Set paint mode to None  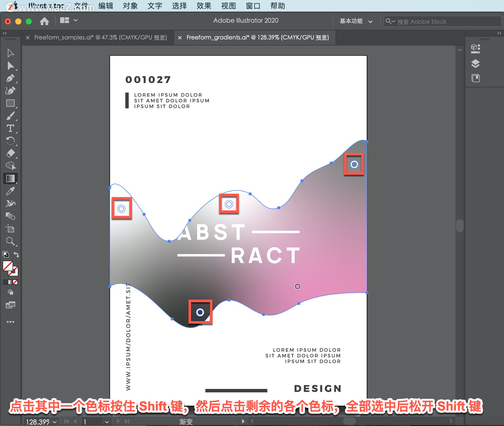15,282
